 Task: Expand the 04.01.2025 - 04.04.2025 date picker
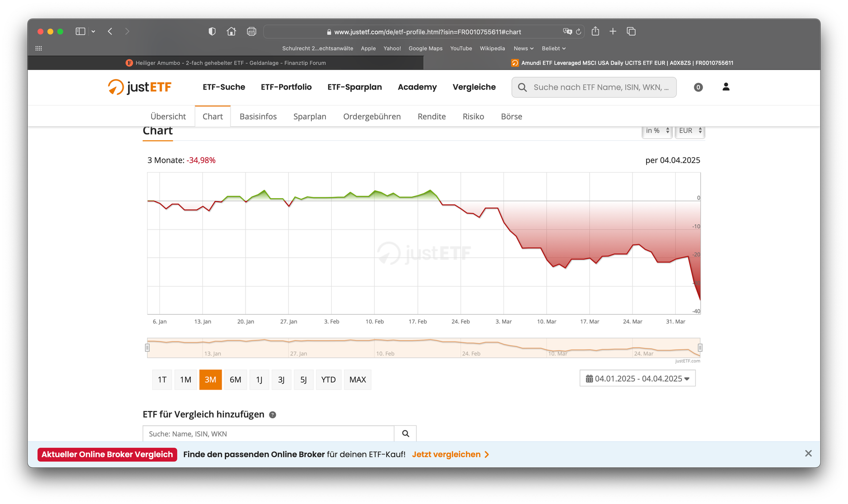click(x=637, y=379)
